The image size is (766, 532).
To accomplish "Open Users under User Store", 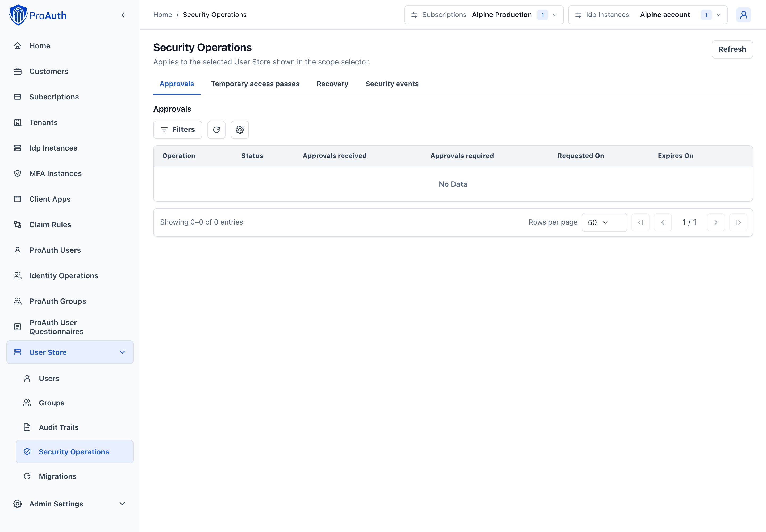I will (x=74, y=378).
